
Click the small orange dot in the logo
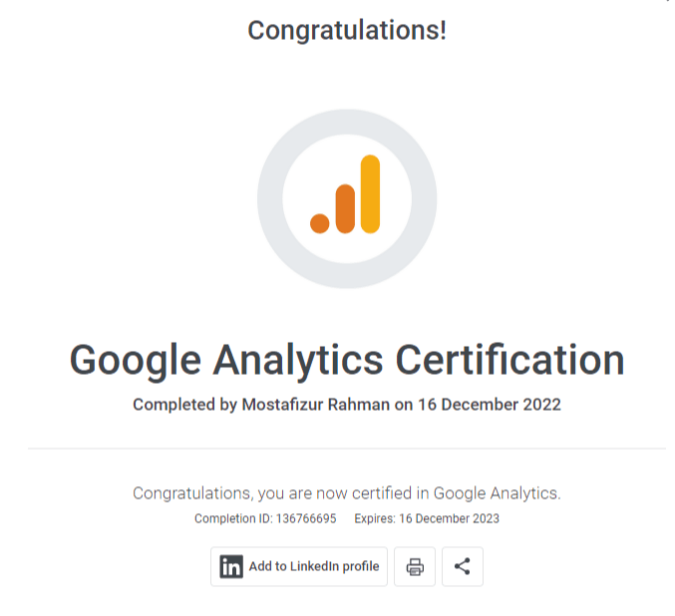pos(319,223)
